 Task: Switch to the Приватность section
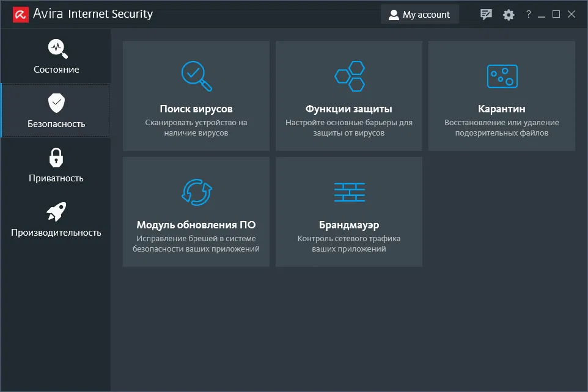click(56, 165)
